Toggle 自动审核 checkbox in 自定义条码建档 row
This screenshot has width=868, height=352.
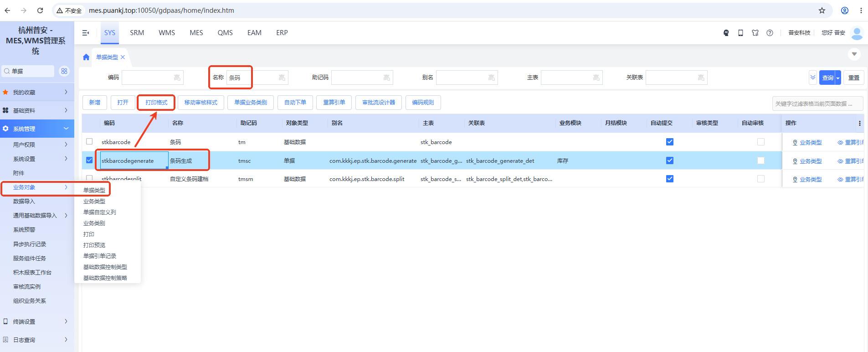(x=761, y=179)
